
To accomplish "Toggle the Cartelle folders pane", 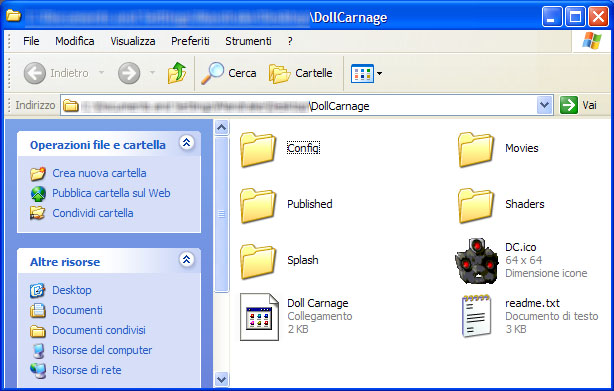I will pyautogui.click(x=301, y=73).
